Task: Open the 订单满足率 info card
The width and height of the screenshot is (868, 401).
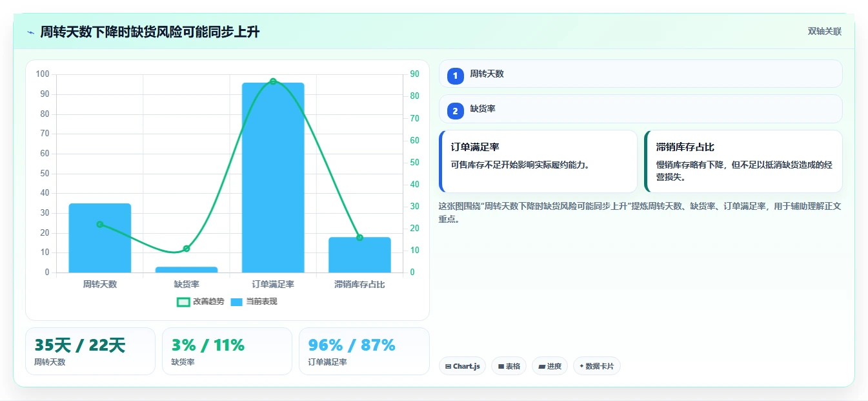Action: click(538, 161)
